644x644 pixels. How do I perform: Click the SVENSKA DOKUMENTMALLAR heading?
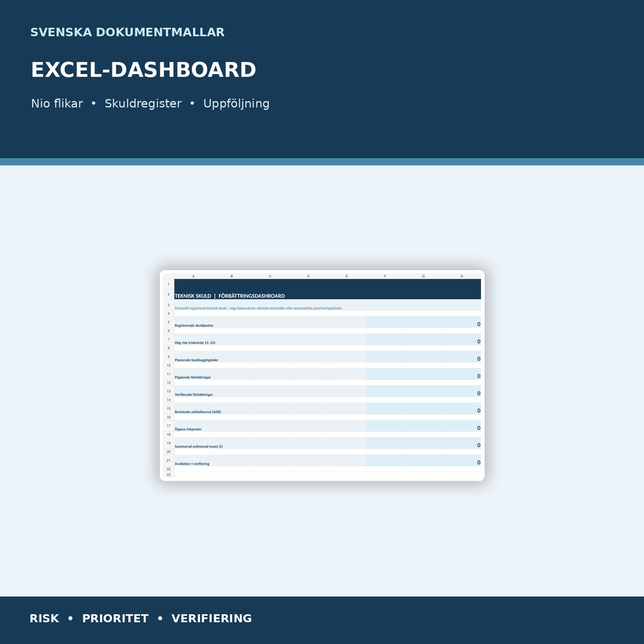[x=127, y=32]
